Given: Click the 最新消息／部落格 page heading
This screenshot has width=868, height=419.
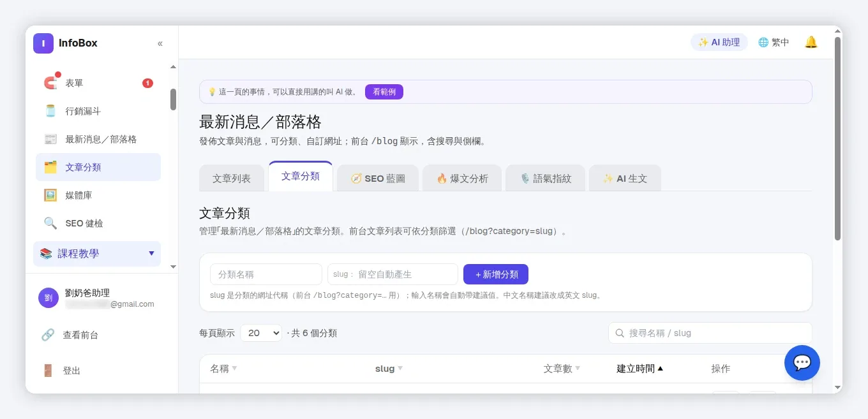Looking at the screenshot, I should click(x=260, y=122).
